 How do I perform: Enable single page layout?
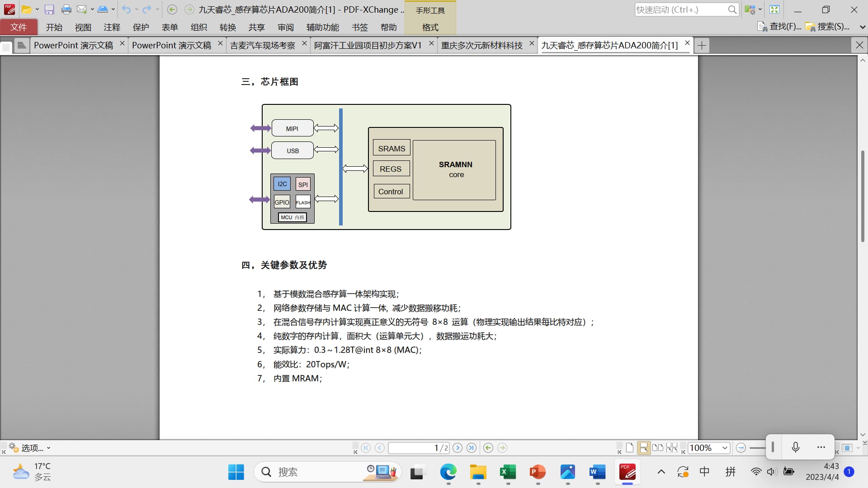tap(630, 448)
